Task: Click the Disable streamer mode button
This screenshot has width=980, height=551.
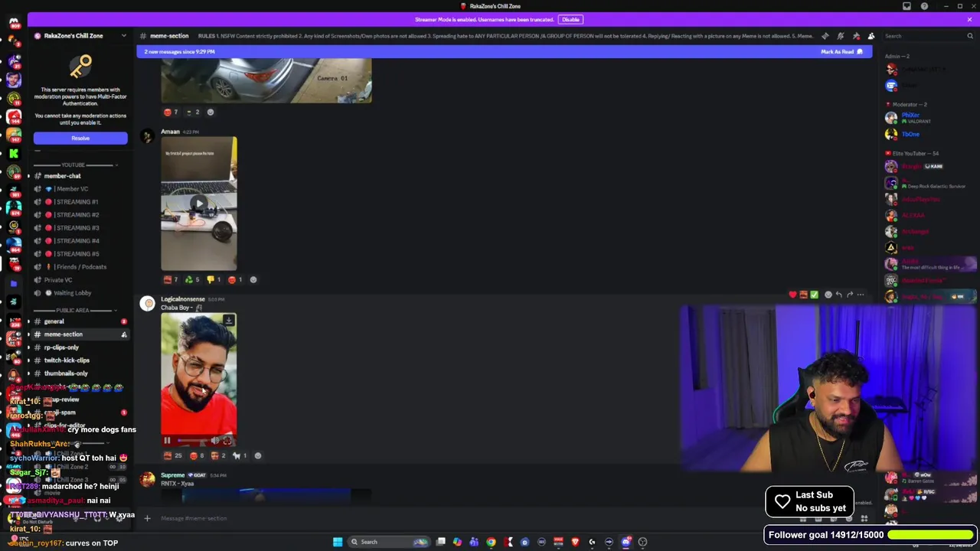Action: point(570,19)
